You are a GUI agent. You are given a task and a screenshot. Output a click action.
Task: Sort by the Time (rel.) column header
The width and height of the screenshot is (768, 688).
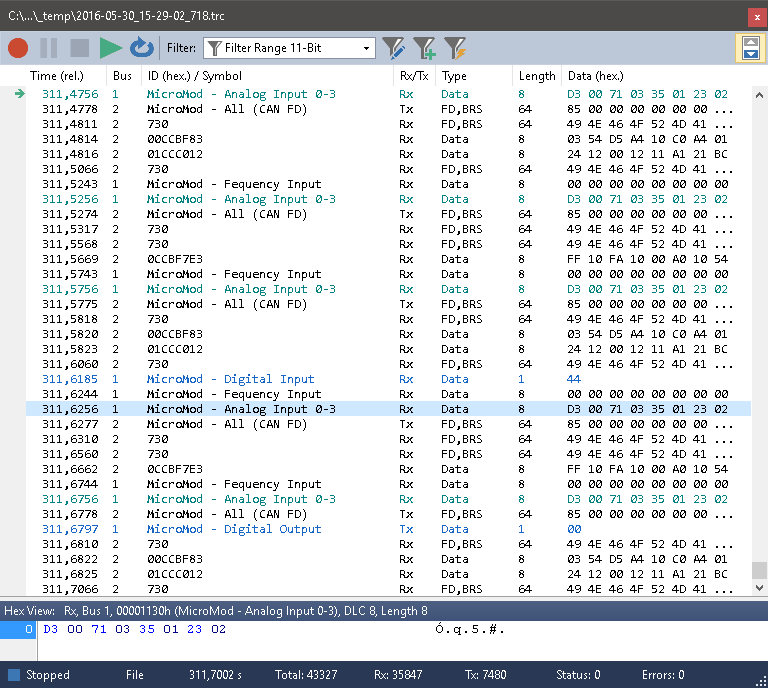click(58, 76)
